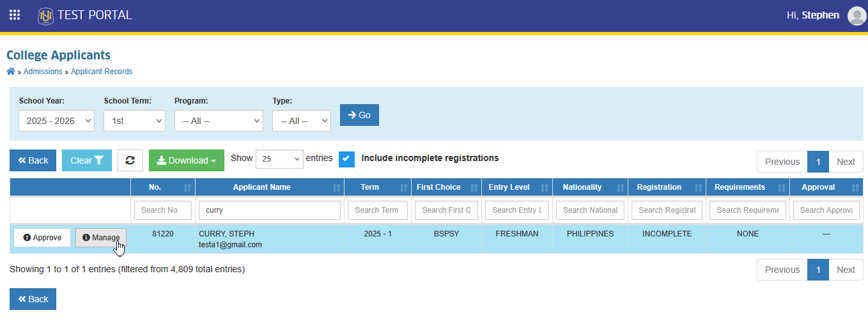
Task: Click email testa1@gmail.com
Action: (x=230, y=245)
